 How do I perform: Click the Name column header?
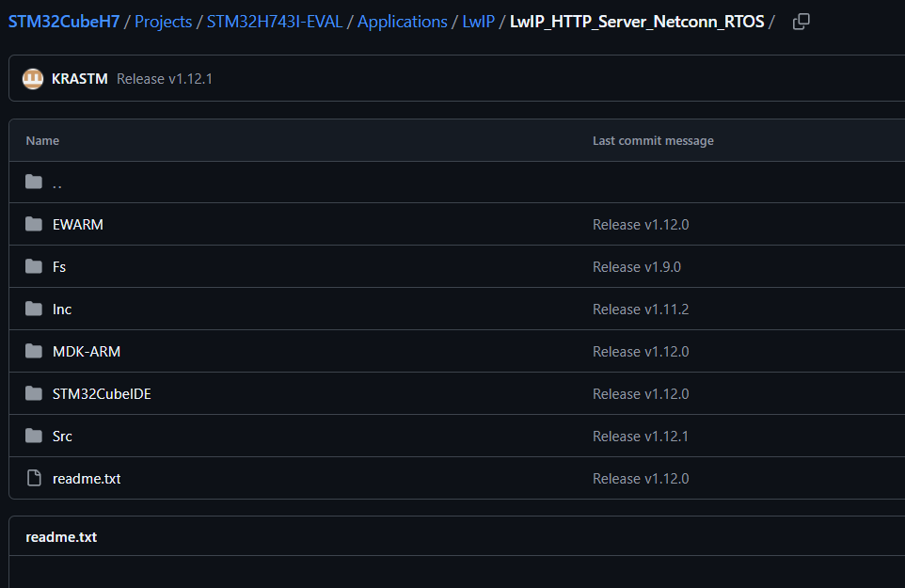(x=42, y=141)
